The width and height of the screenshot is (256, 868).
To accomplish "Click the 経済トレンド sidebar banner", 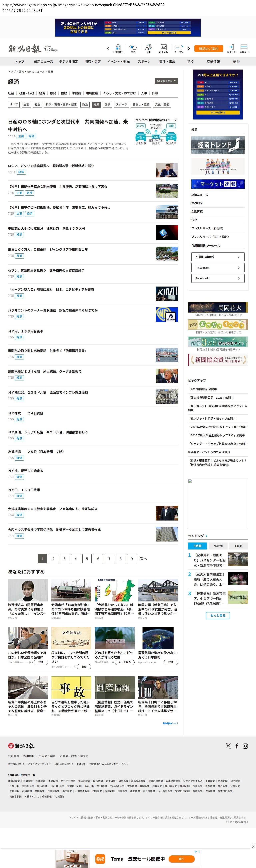I will click(x=218, y=145).
